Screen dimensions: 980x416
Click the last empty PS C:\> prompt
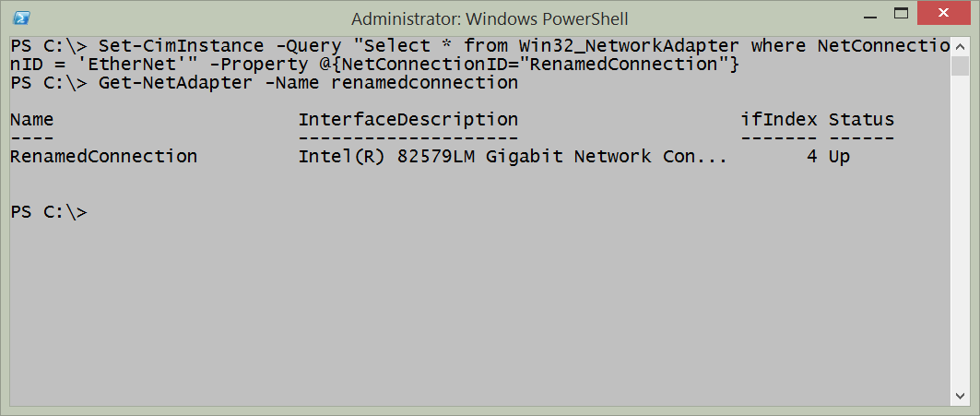pos(49,212)
